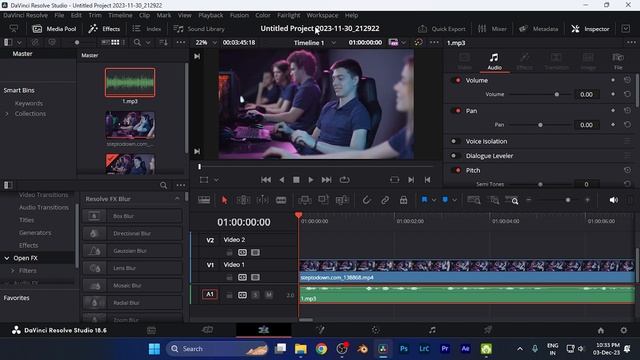Edit the Volume value field
This screenshot has height=360, width=640.
tap(587, 94)
